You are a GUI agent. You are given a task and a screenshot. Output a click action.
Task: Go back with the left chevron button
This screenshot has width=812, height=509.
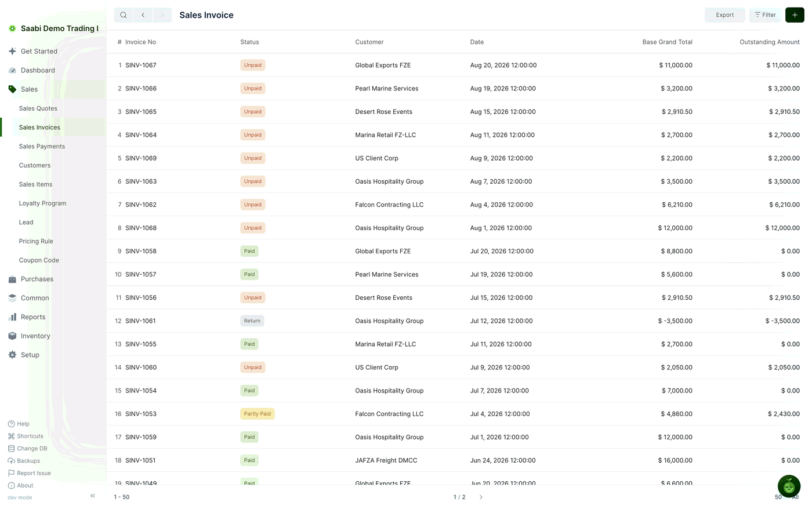click(x=143, y=15)
